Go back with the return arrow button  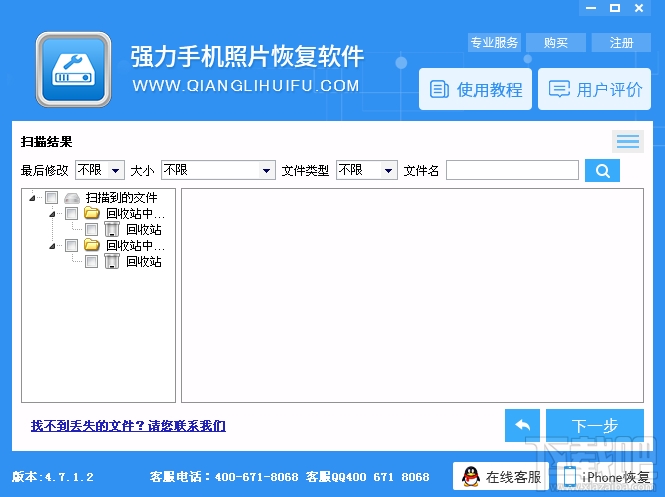(522, 425)
